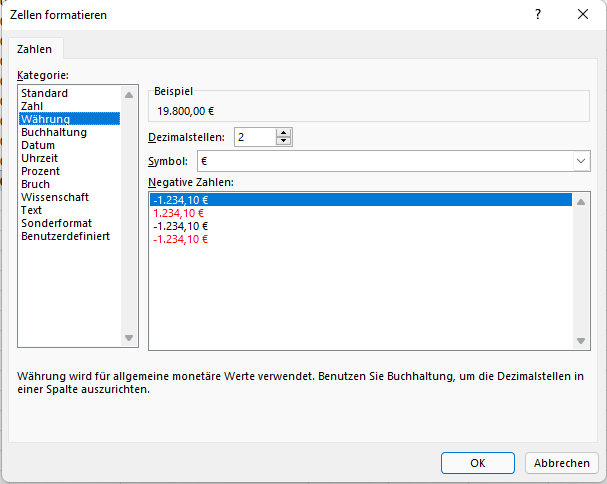The image size is (607, 484).
Task: Increase Dezimalstellen with the up arrow
Action: pos(284,132)
